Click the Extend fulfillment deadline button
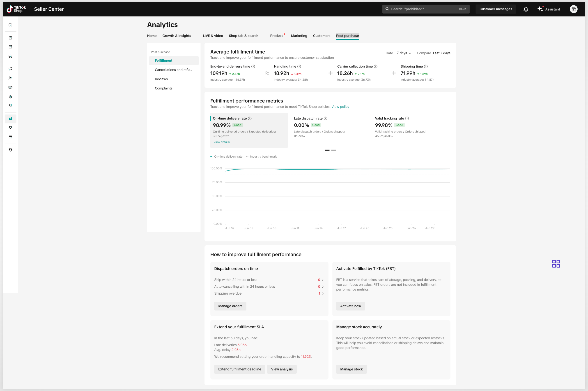The height and width of the screenshot is (391, 588). coord(239,369)
